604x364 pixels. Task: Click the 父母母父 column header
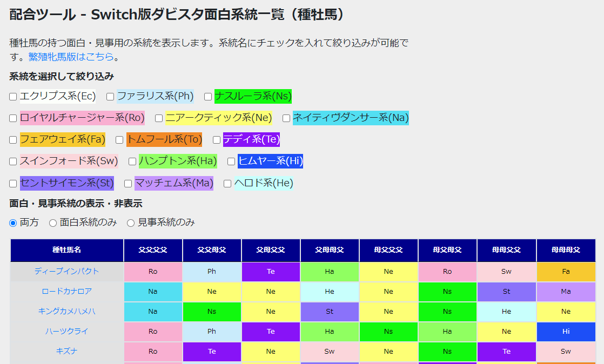coord(330,251)
